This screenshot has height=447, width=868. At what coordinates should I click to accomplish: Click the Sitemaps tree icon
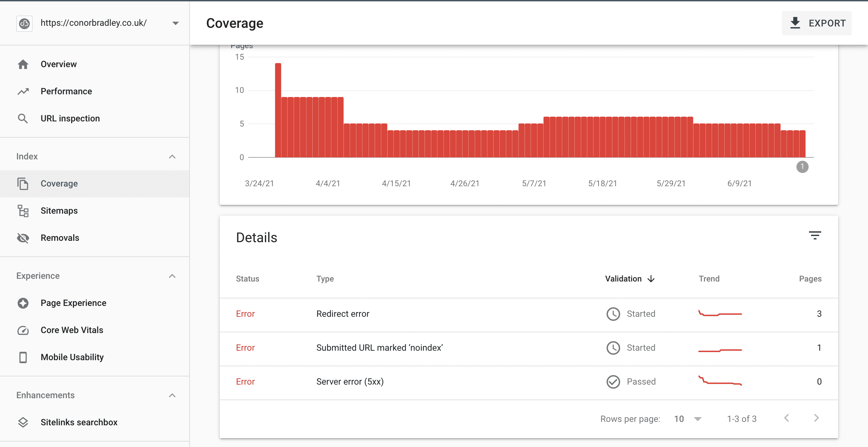(23, 211)
